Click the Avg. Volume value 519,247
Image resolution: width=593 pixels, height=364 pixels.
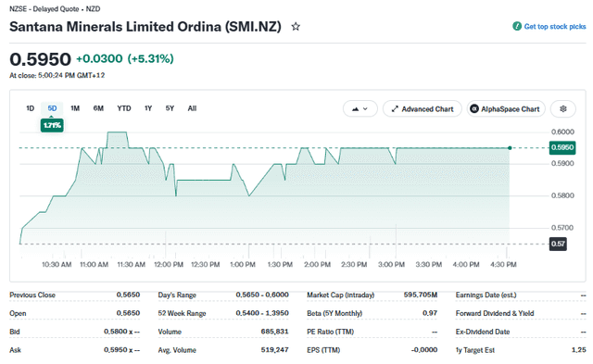click(274, 350)
